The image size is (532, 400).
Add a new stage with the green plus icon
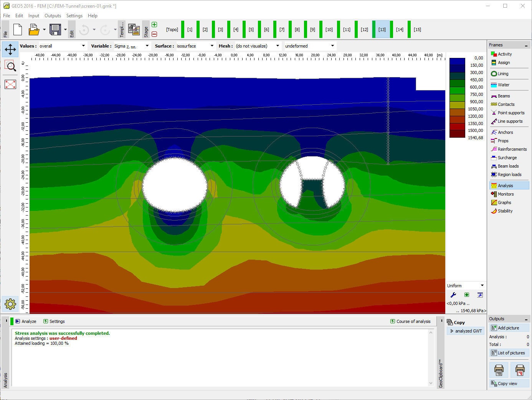pyautogui.click(x=154, y=24)
